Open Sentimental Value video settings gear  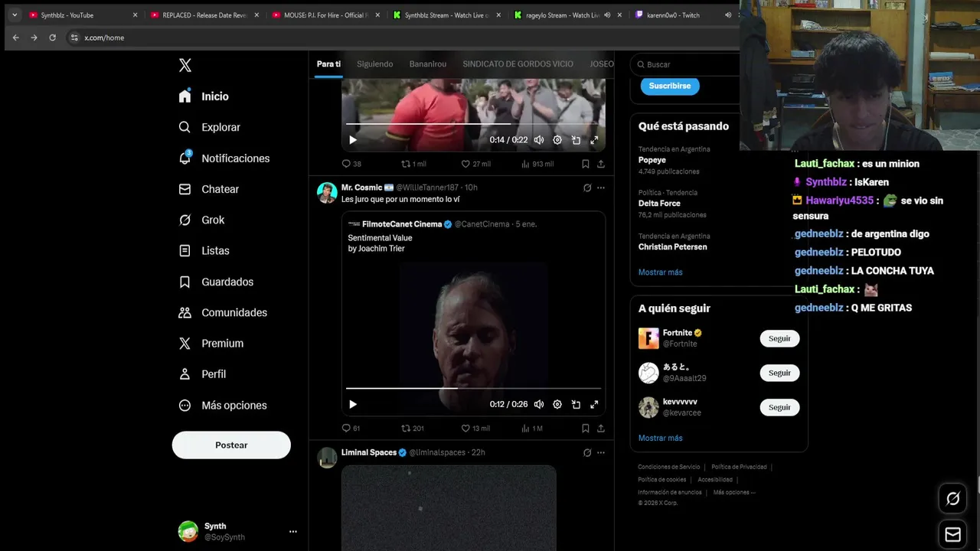click(x=557, y=404)
